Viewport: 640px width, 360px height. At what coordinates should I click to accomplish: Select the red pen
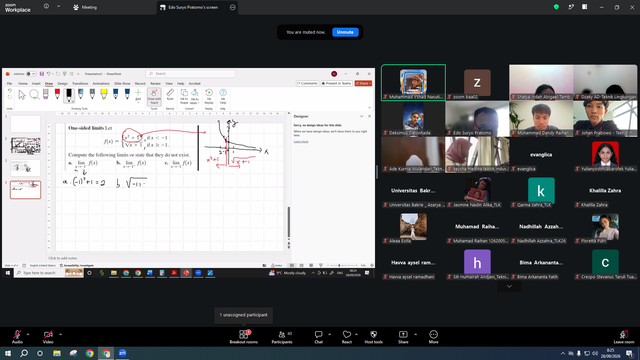coord(57,95)
